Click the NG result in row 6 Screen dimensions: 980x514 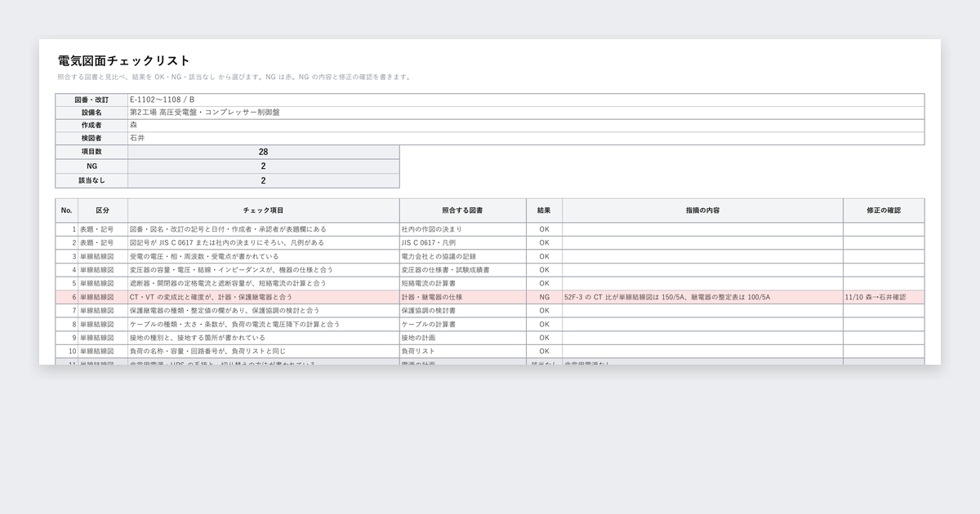pyautogui.click(x=544, y=297)
